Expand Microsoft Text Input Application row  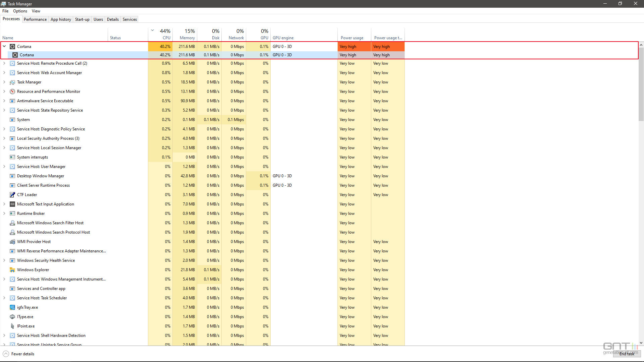(x=4, y=204)
